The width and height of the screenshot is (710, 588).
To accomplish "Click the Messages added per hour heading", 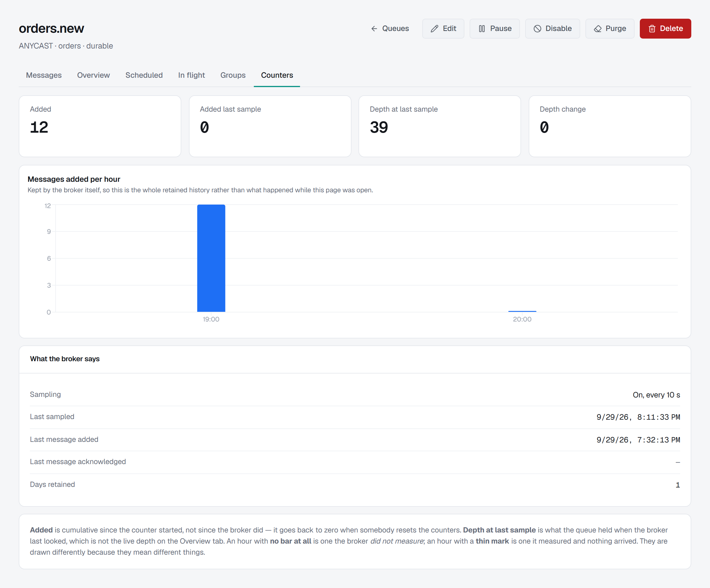I will pyautogui.click(x=74, y=179).
